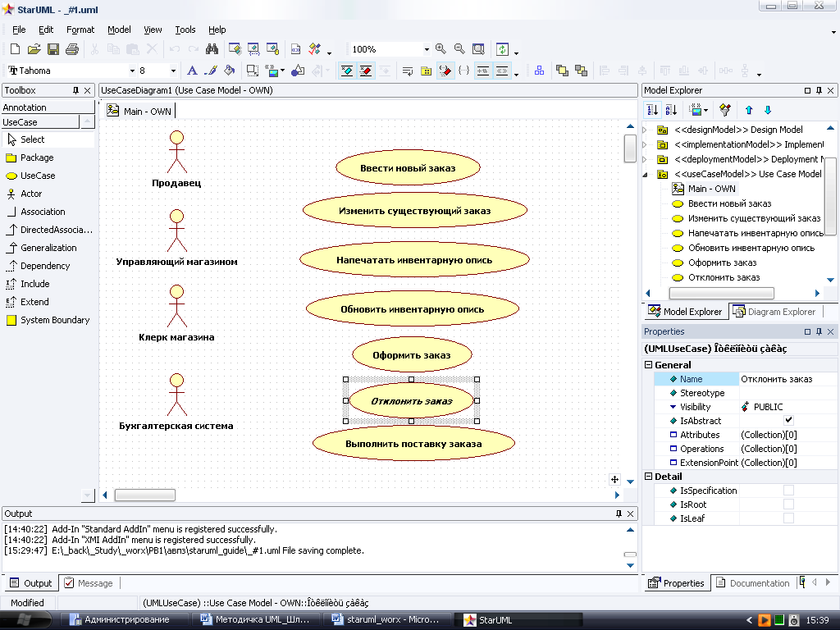The width and height of the screenshot is (840, 630).
Task: Click the Font color A icon
Action: click(192, 71)
